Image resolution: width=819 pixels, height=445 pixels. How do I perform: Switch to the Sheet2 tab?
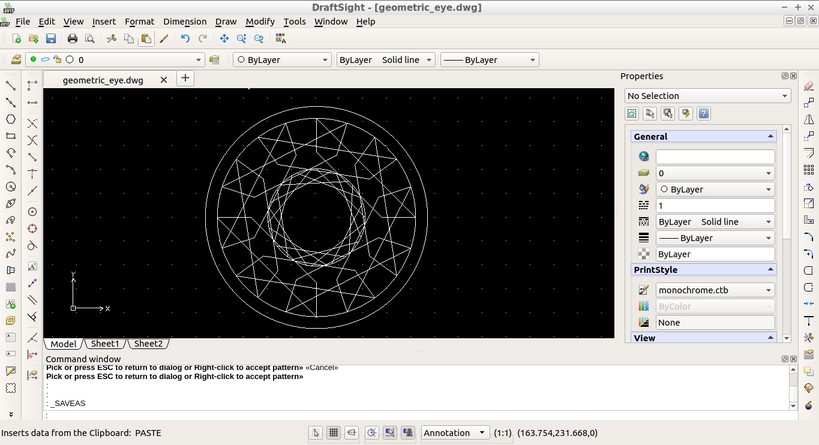[x=148, y=344]
